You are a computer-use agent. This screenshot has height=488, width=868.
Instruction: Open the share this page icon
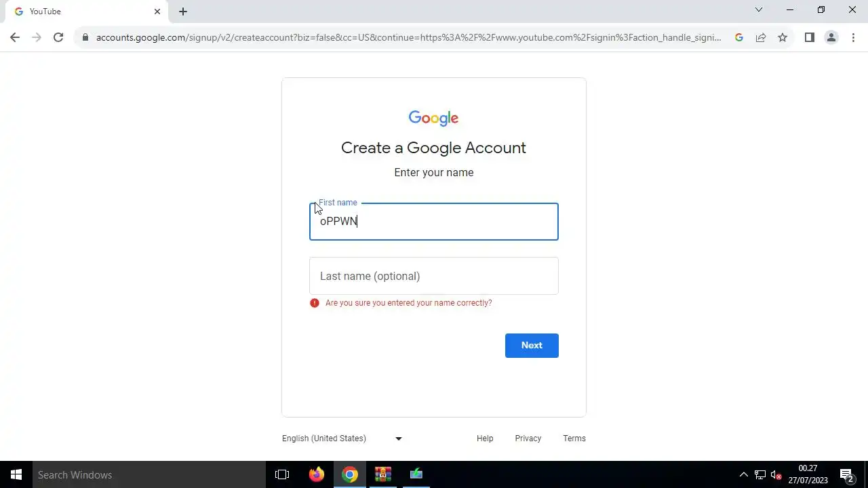tap(761, 38)
